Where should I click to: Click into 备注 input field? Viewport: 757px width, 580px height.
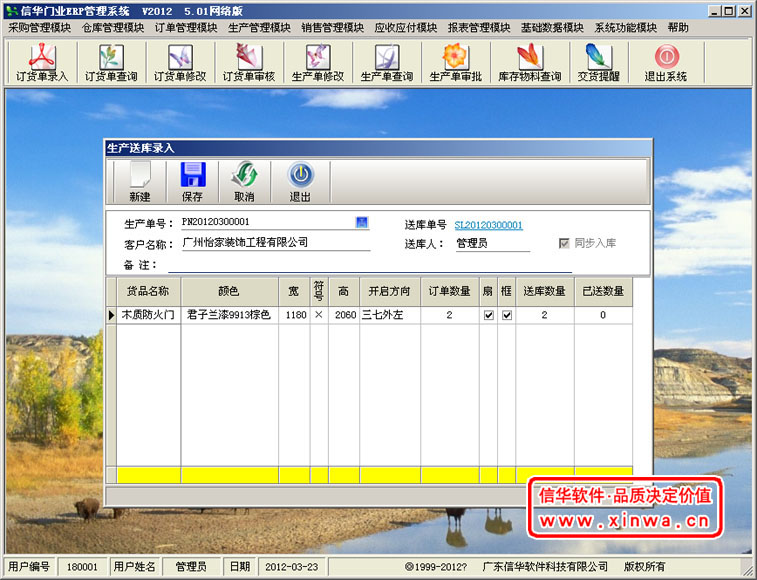tap(370, 265)
